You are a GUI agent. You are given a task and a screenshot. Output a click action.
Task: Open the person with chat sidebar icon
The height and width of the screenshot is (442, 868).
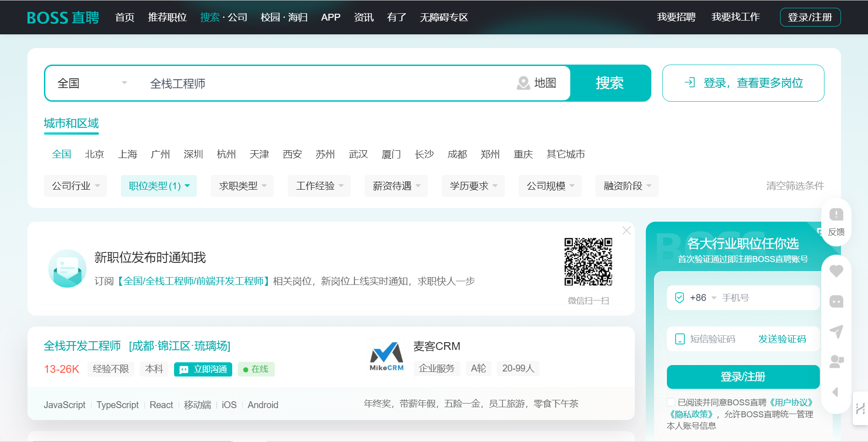[836, 362]
